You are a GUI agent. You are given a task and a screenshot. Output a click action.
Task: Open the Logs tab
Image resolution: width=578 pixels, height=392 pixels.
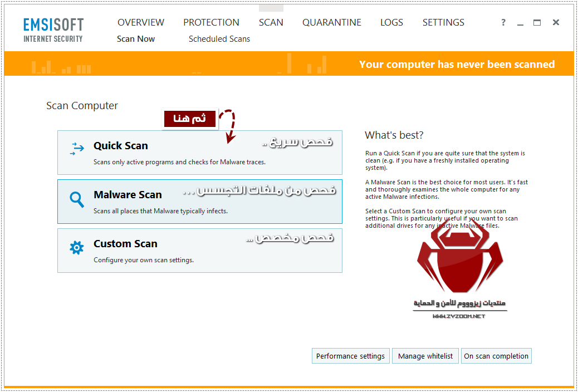(391, 22)
